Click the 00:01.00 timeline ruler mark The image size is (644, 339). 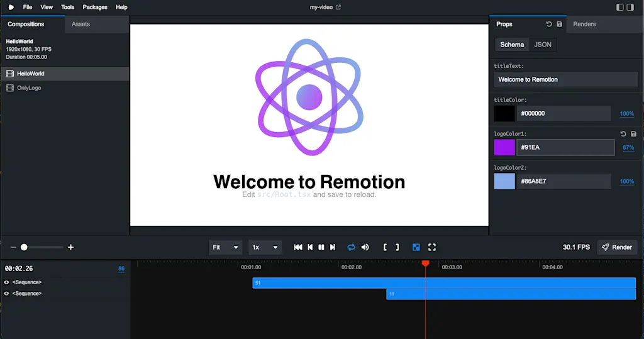(251, 267)
